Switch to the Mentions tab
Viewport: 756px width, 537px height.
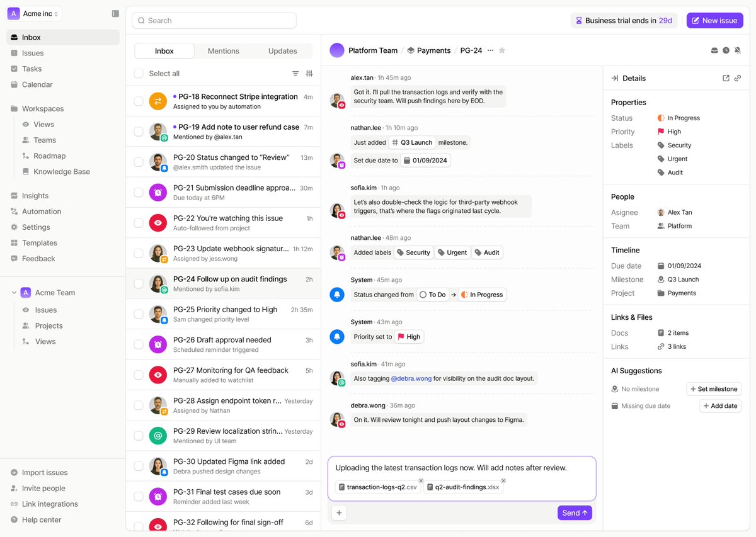click(224, 51)
